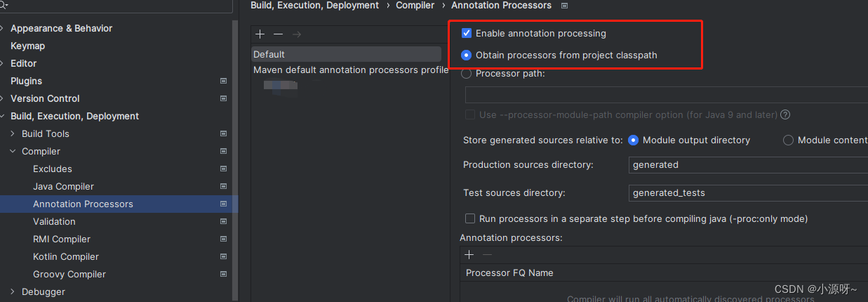
Task: Click the remove profile minus icon
Action: tap(279, 34)
